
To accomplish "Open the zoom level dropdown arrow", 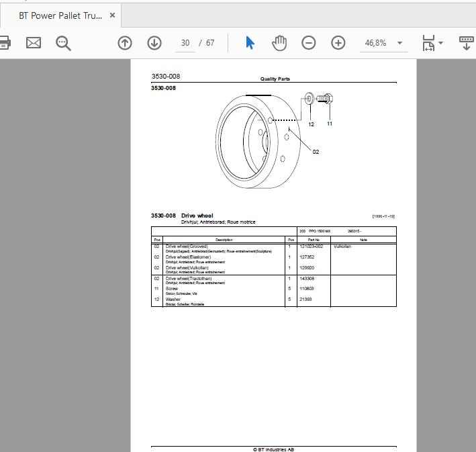I will [400, 43].
